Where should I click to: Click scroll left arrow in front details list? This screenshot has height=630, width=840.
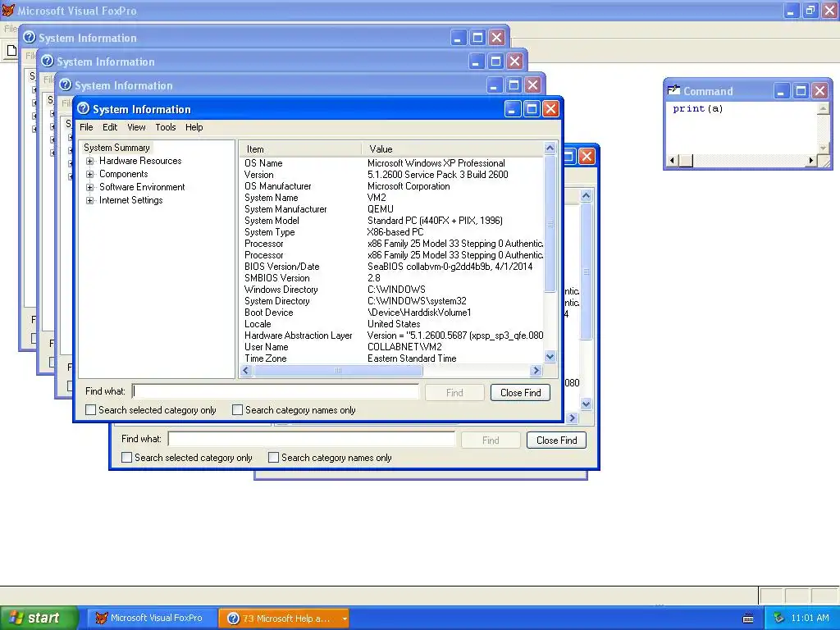tap(246, 370)
